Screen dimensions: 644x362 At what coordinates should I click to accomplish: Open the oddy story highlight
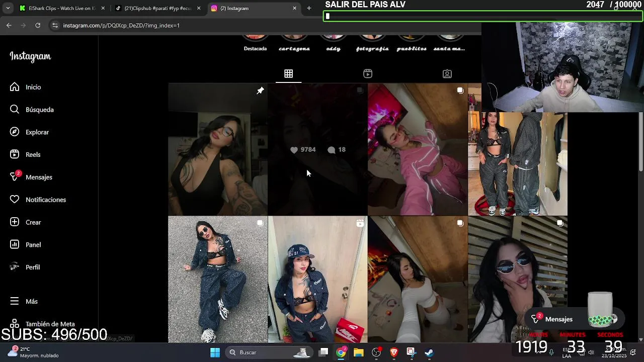click(333, 43)
